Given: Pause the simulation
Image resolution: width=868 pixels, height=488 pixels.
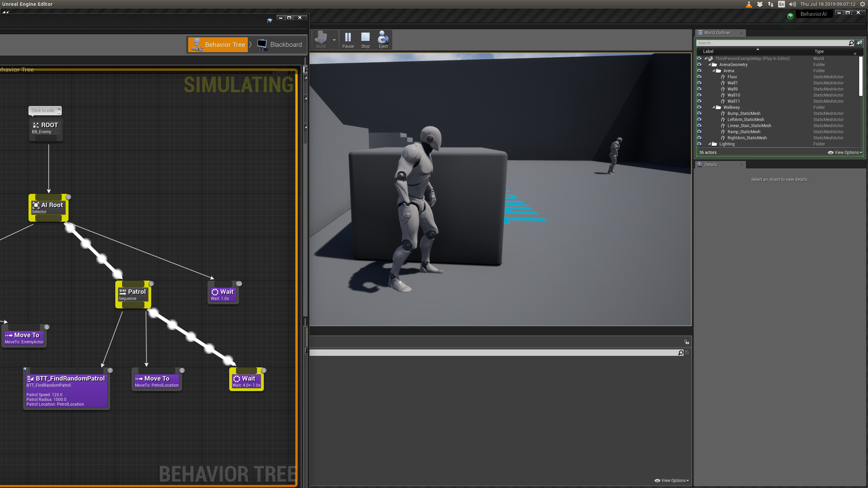Looking at the screenshot, I should click(348, 40).
